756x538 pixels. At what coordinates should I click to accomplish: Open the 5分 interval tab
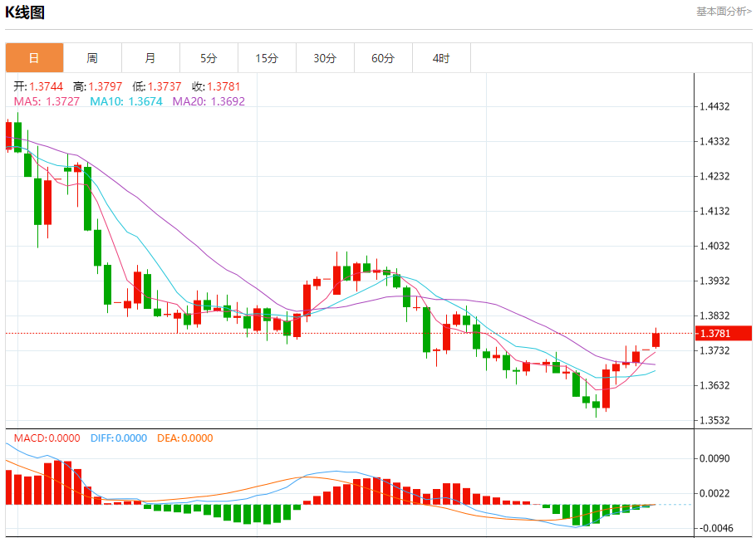tap(209, 58)
